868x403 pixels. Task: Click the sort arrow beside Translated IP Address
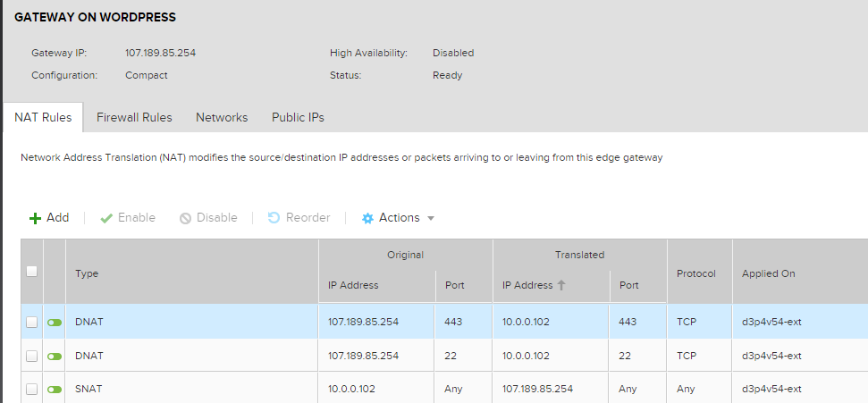[562, 286]
